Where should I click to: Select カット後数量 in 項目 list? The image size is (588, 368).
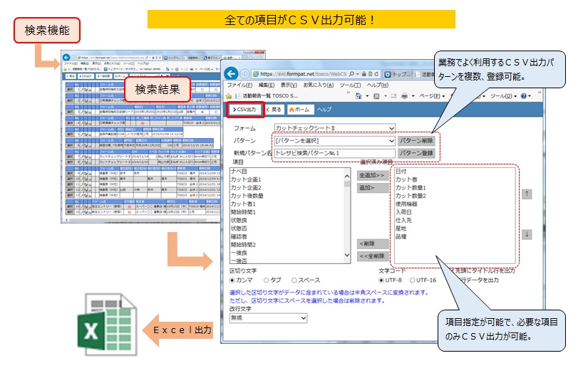point(247,196)
